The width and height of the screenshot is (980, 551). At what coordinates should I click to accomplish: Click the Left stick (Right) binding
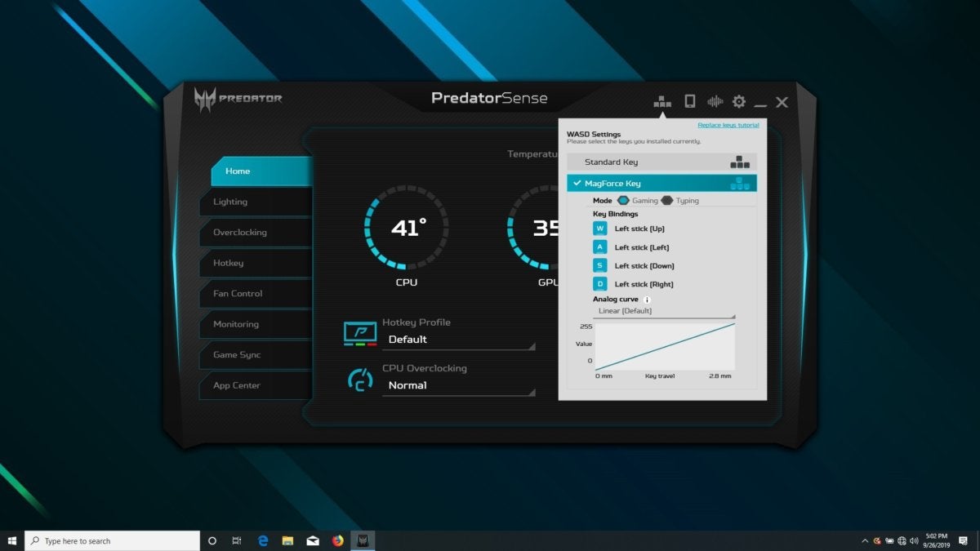644,284
